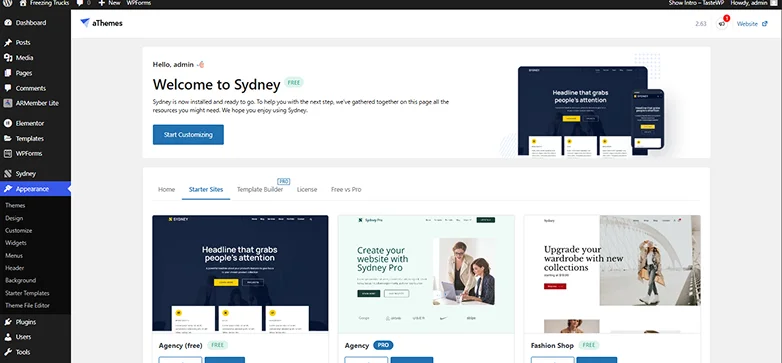Open the Widgets submenu item
Screen dimensions: 782x363
tap(15, 243)
